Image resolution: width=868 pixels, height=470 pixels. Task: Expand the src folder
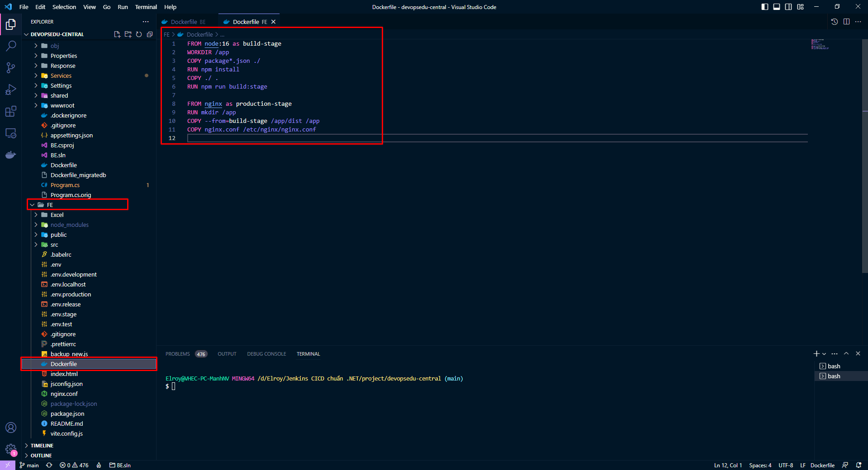[x=54, y=244]
